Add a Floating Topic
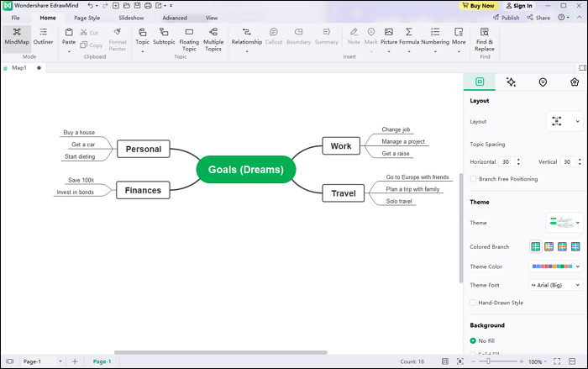The height and width of the screenshot is (369, 588). pos(189,39)
